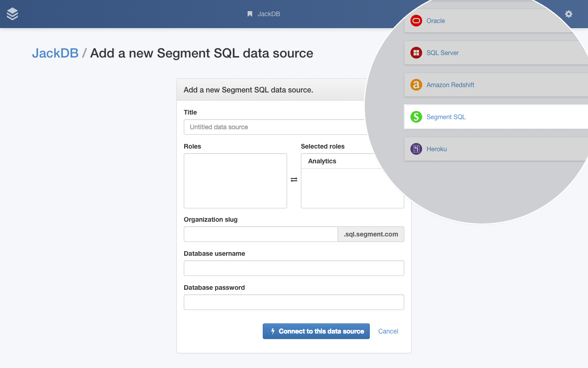
Task: Focus the Title input field
Action: click(276, 127)
